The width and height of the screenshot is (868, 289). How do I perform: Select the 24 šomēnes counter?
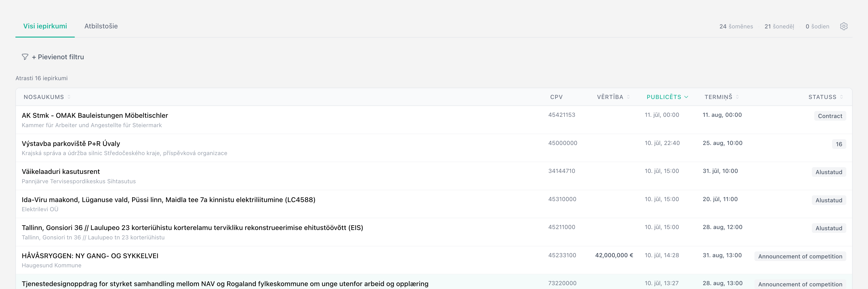point(736,26)
